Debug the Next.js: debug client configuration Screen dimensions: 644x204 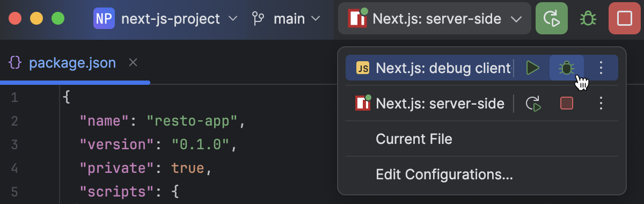tap(567, 68)
